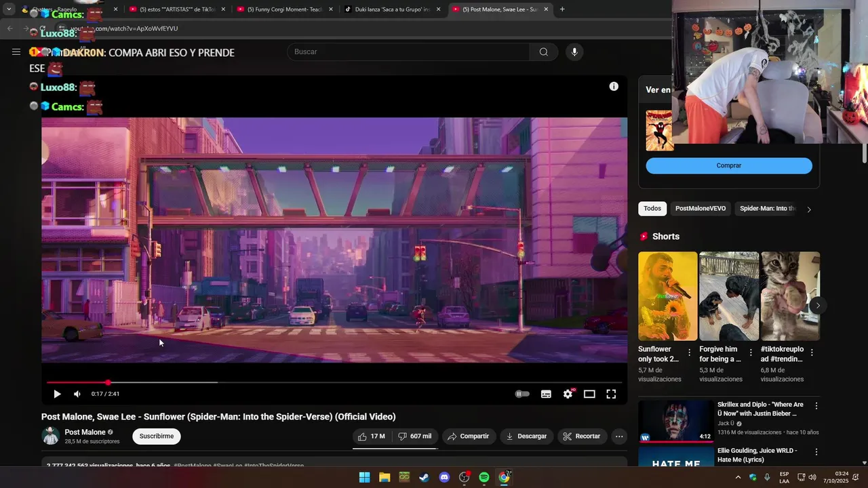
Task: Click the Recortar button
Action: [583, 436]
